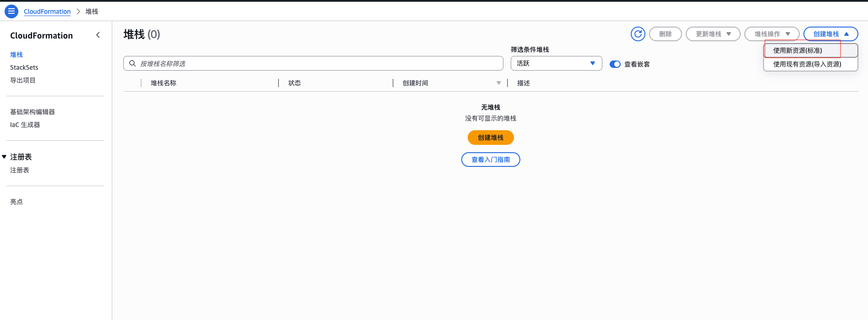Click the search magnifier icon in filter box
This screenshot has width=868, height=320.
[132, 63]
